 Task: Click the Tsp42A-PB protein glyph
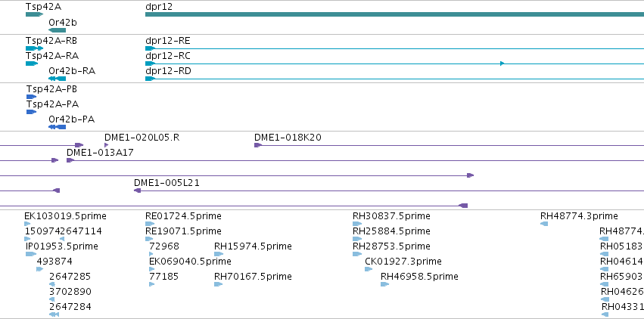pyautogui.click(x=31, y=96)
